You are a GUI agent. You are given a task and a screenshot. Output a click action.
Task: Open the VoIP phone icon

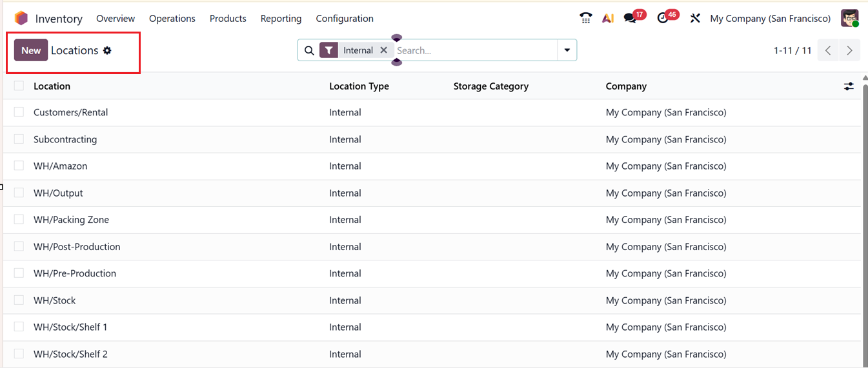pyautogui.click(x=585, y=18)
